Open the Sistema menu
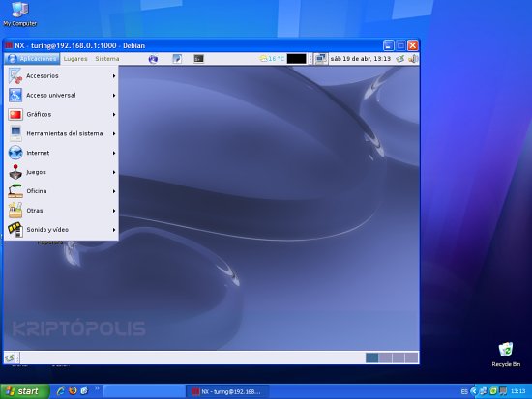This screenshot has width=532, height=399. click(107, 59)
